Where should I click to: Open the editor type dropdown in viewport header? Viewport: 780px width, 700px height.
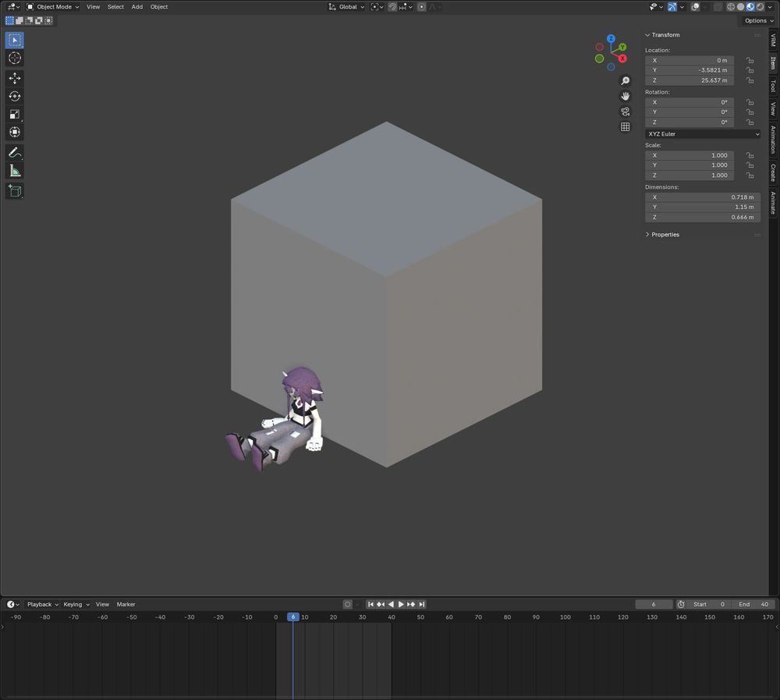tap(13, 7)
